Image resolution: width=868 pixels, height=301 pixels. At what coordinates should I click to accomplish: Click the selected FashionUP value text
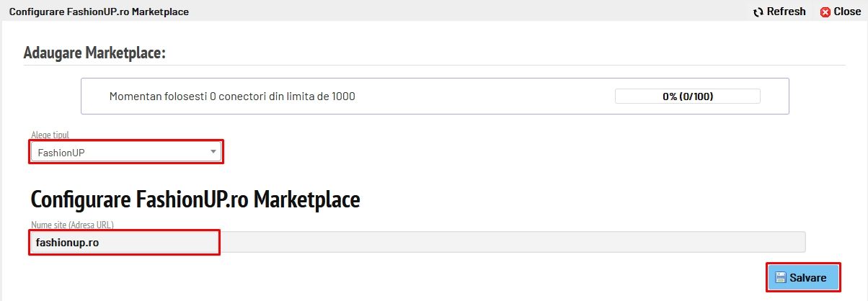[x=61, y=153]
